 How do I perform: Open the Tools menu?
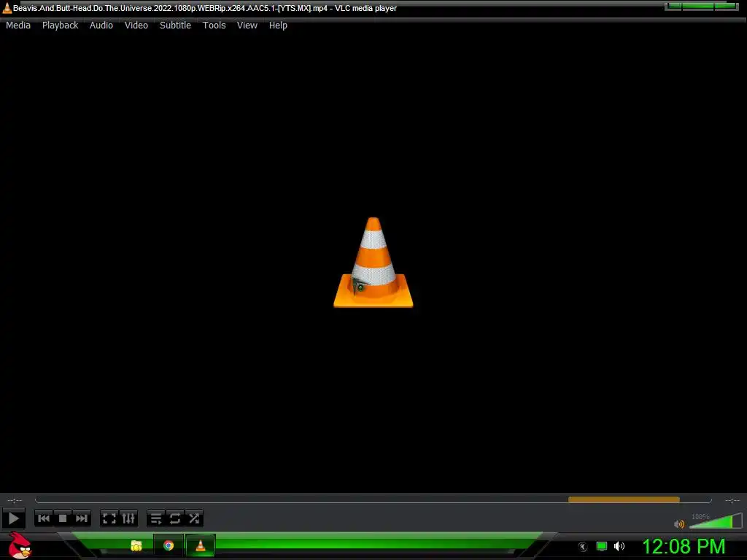[x=214, y=26]
